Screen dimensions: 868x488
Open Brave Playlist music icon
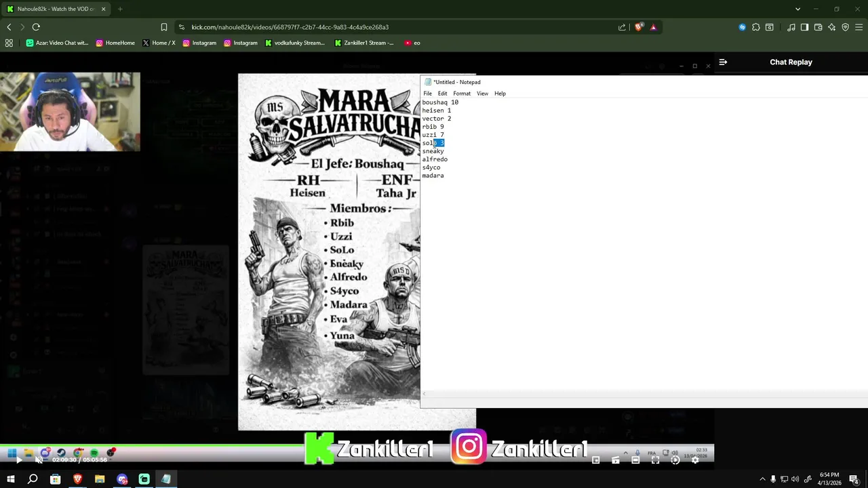click(x=791, y=27)
